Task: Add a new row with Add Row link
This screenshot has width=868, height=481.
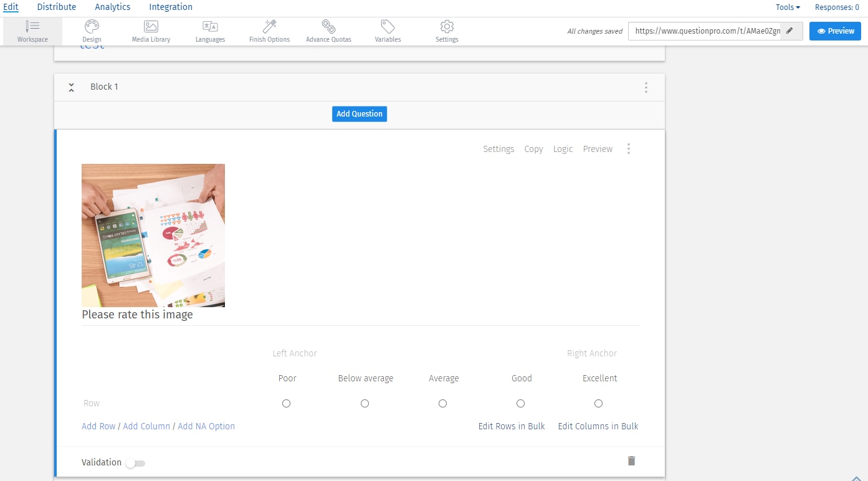Action: click(x=98, y=426)
